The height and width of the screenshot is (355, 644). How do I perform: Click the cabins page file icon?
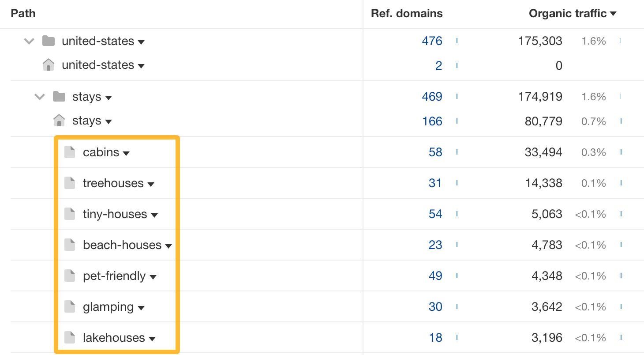tap(70, 152)
